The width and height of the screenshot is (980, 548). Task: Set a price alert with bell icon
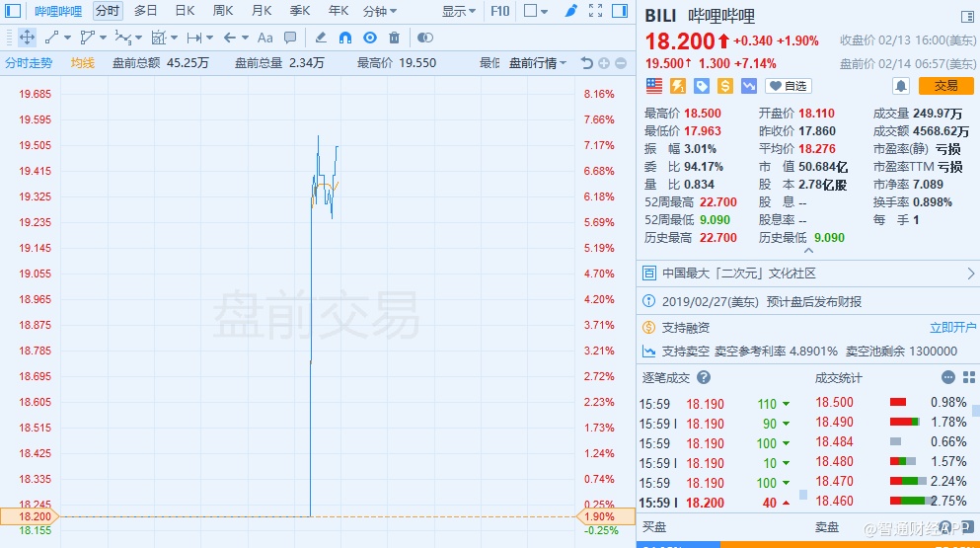pos(901,86)
